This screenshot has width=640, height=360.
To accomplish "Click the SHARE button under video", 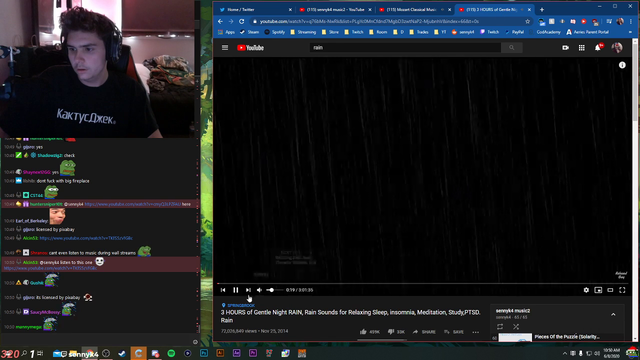I will (x=424, y=331).
